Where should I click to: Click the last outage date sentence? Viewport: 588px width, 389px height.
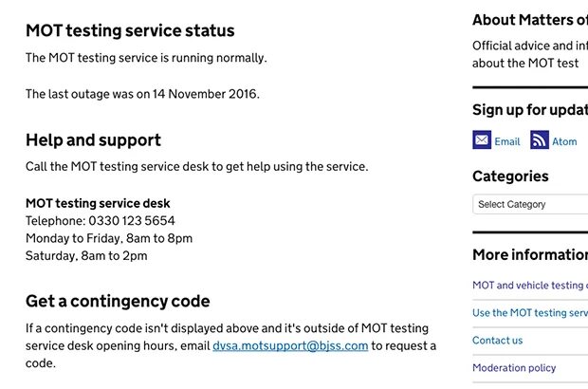[142, 94]
